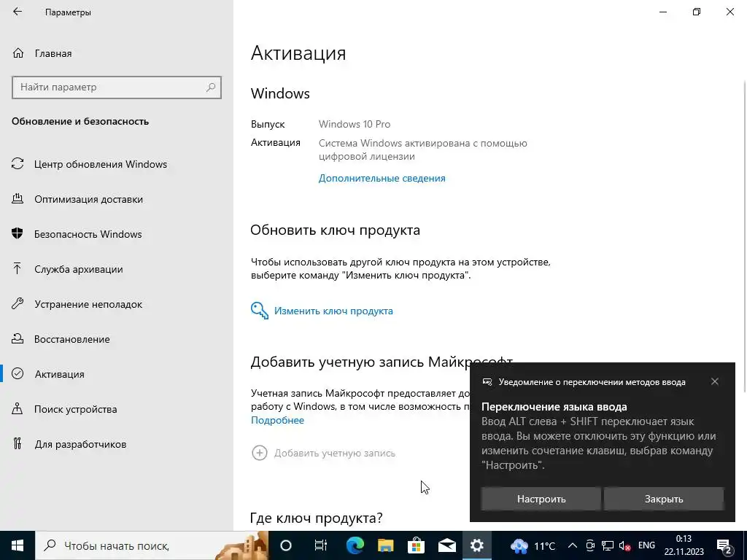Image resolution: width=747 pixels, height=560 pixels.
Task: Click Закрыть in the notification
Action: (664, 499)
